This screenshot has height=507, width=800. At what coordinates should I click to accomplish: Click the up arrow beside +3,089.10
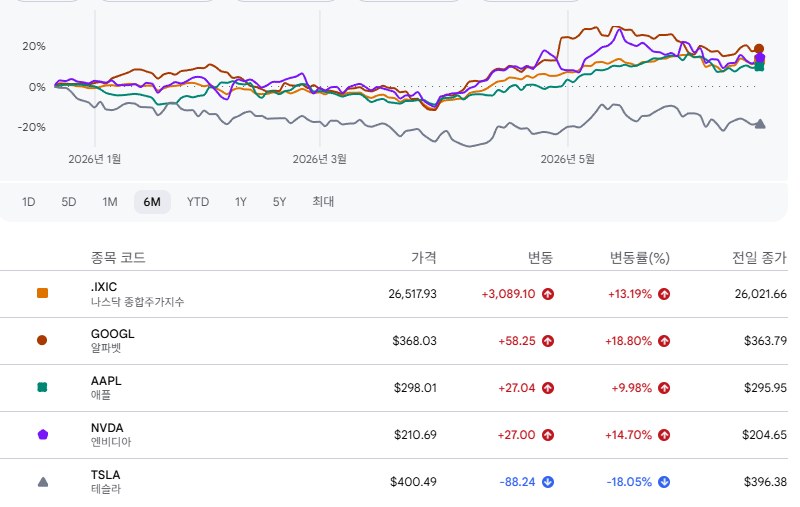(x=548, y=294)
